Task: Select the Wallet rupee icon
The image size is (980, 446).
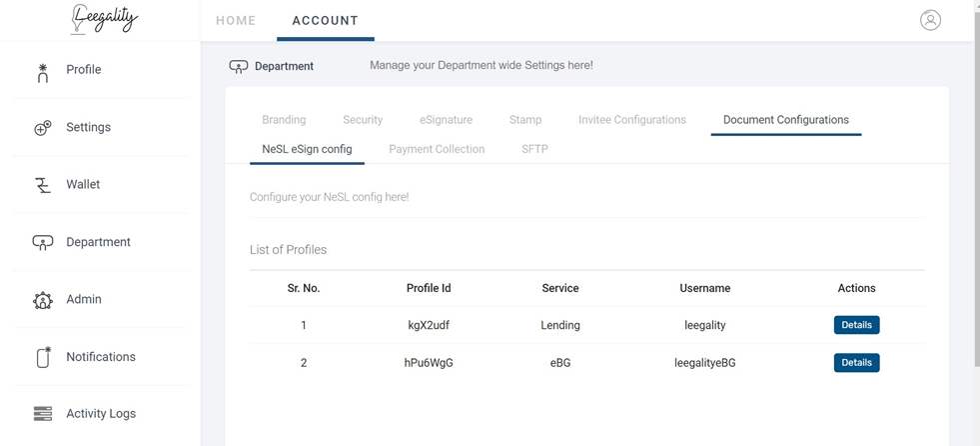Action: pos(43,186)
